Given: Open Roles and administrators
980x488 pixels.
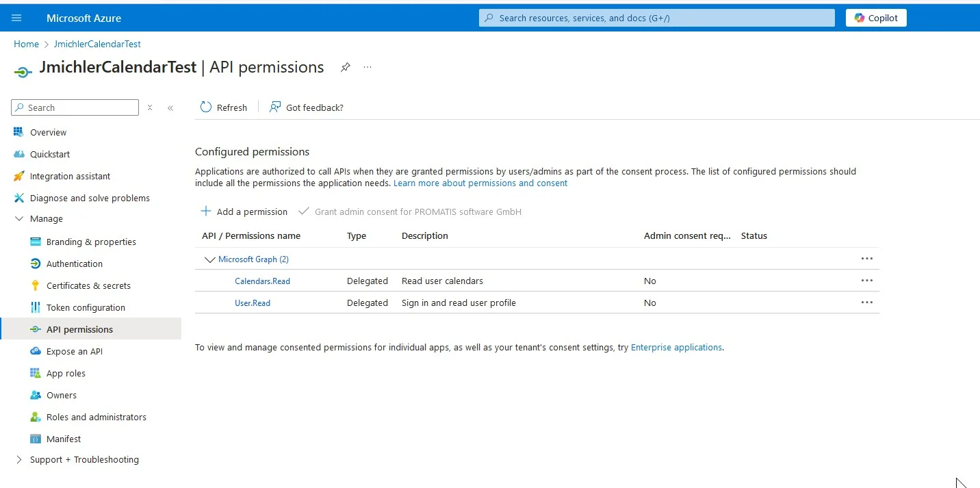Looking at the screenshot, I should (x=96, y=417).
